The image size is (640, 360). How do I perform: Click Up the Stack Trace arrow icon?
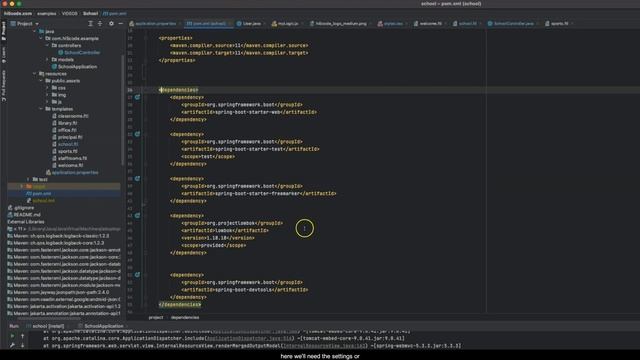(22, 336)
